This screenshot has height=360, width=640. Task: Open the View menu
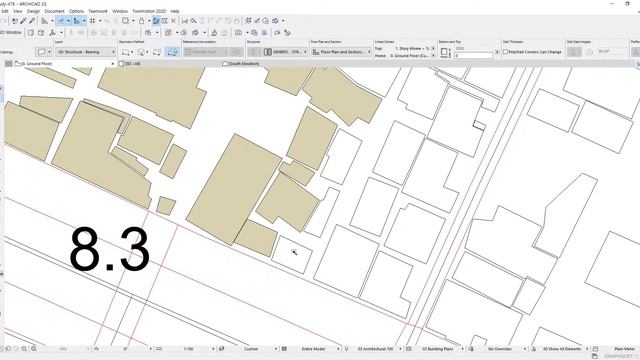pyautogui.click(x=18, y=11)
